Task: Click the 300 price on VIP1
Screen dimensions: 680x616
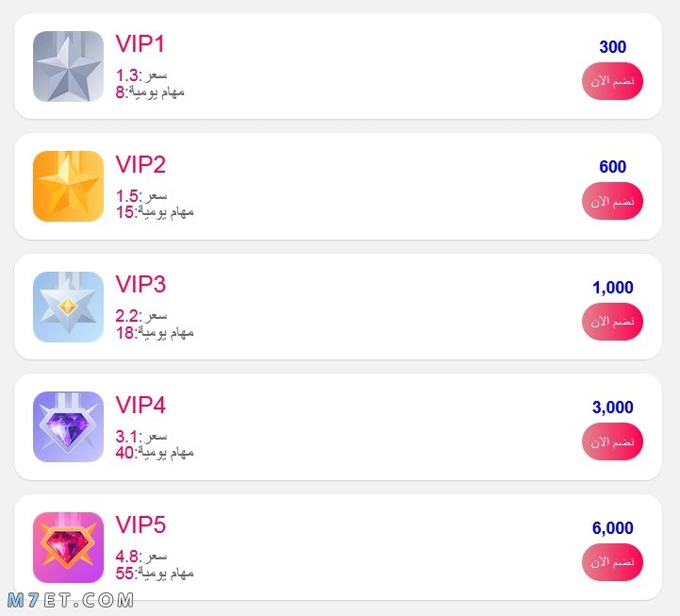Action: pos(612,47)
